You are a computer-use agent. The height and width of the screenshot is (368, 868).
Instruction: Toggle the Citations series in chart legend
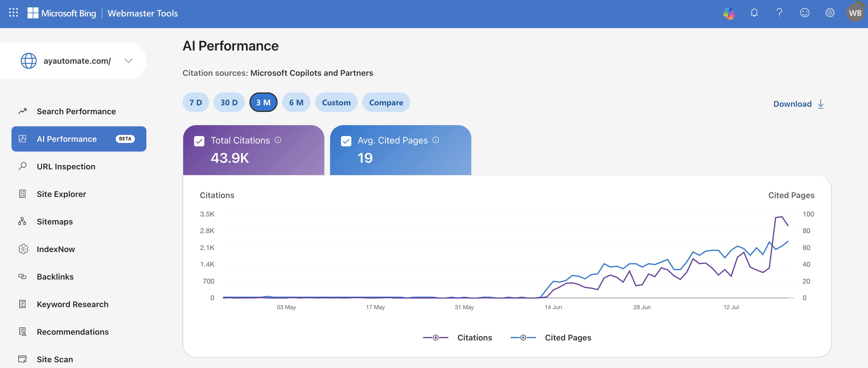tap(457, 337)
